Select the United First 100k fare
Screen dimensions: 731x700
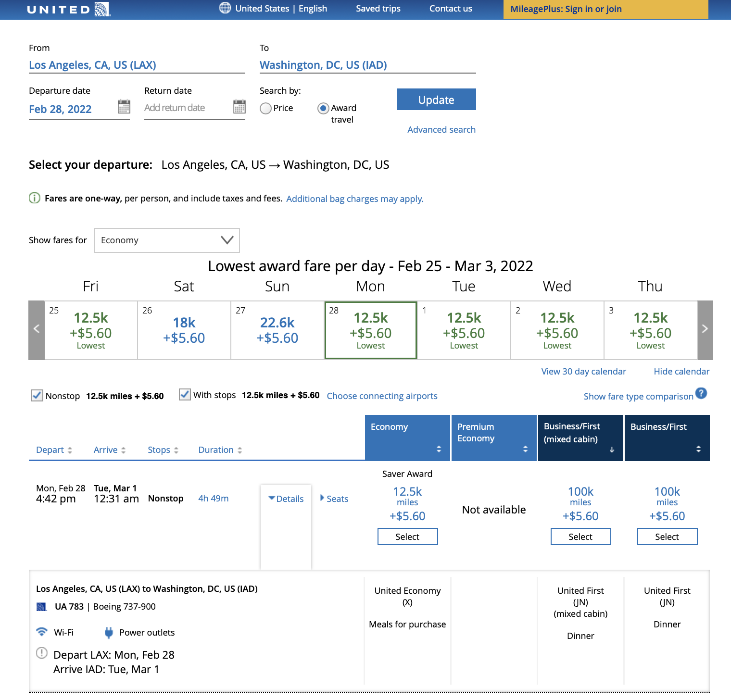668,537
